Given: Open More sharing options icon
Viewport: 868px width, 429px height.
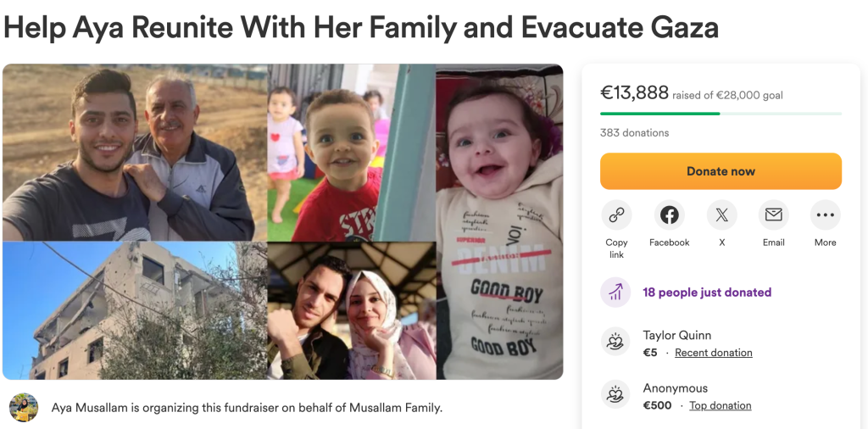Looking at the screenshot, I should coord(825,215).
